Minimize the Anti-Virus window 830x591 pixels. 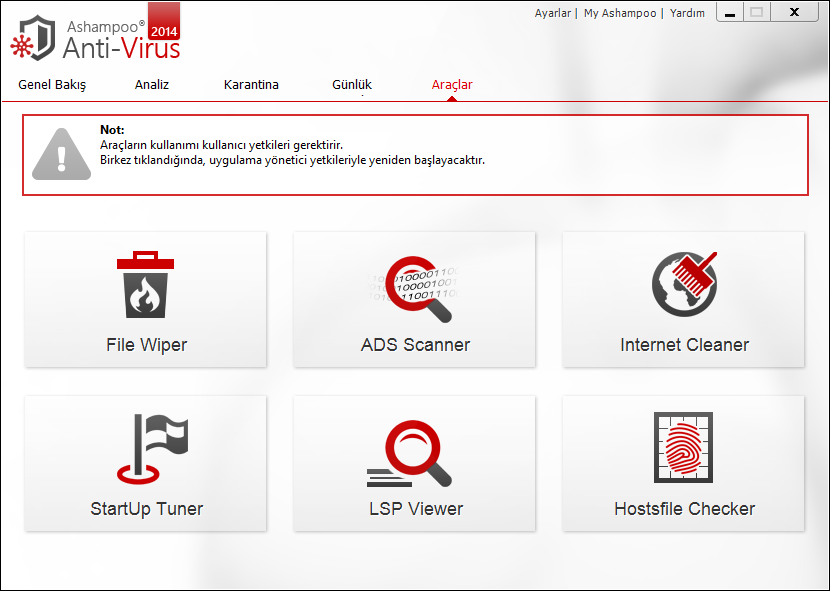(730, 13)
